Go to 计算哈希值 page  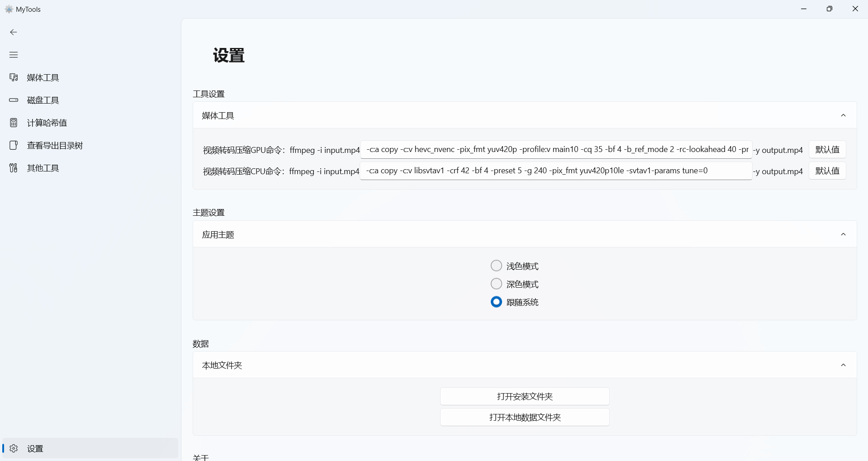[90, 123]
